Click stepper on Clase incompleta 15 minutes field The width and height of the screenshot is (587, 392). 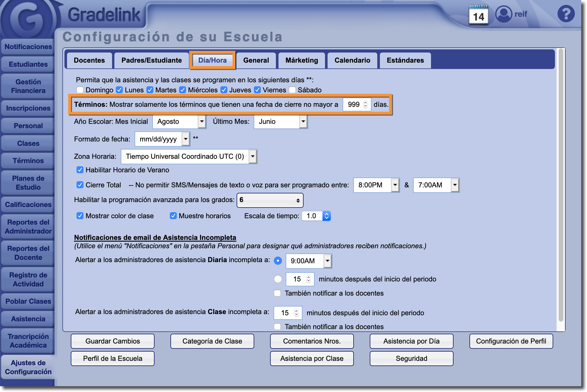click(296, 313)
